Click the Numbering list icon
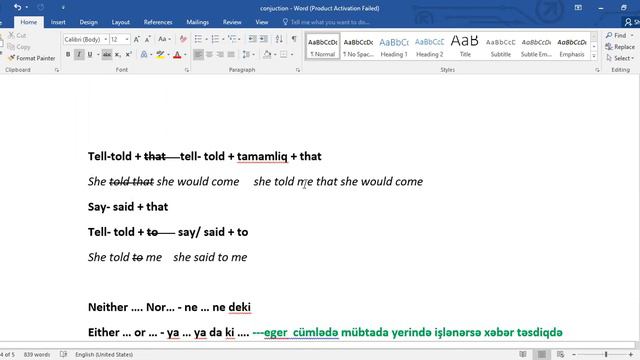 215,39
